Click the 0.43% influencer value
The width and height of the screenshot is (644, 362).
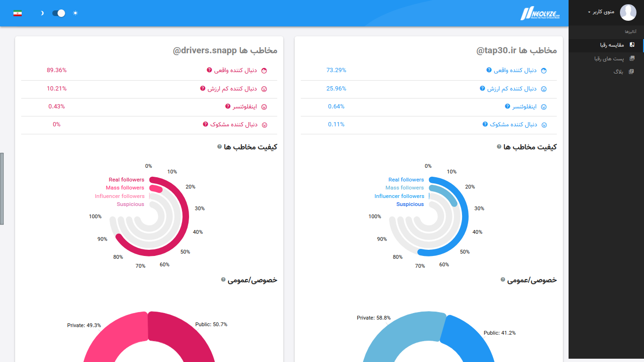tap(57, 107)
